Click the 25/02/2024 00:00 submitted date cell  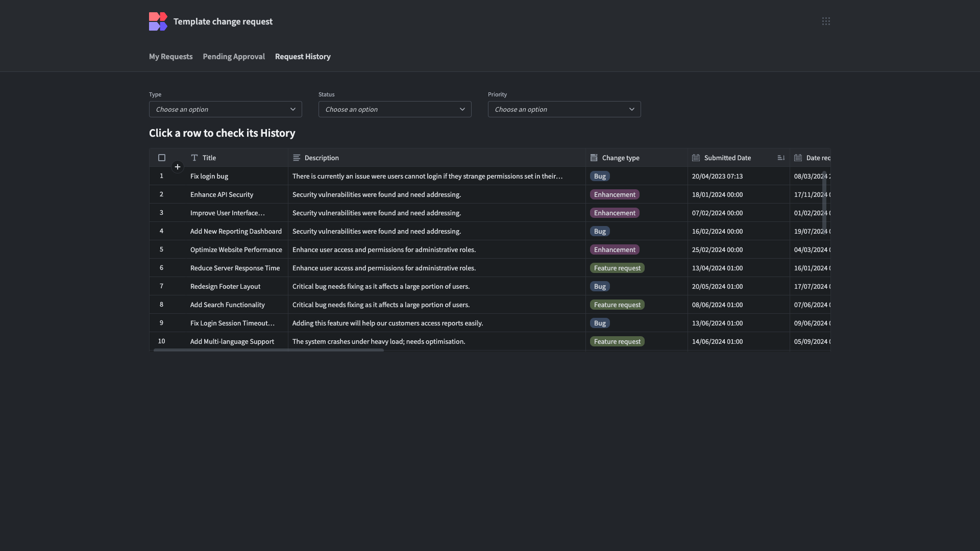tap(739, 249)
